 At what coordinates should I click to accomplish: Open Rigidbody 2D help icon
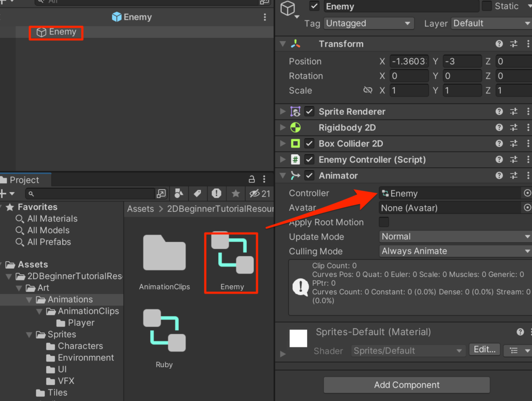point(499,128)
